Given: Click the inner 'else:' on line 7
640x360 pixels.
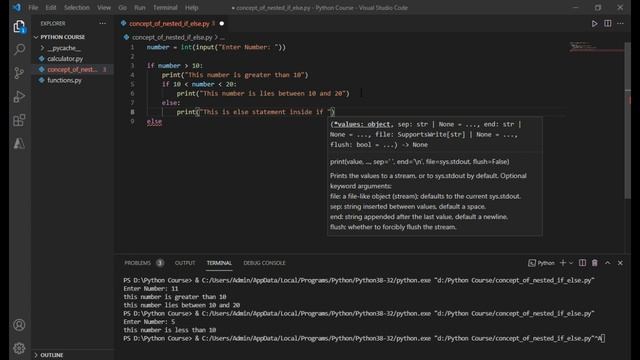Looking at the screenshot, I should click(171, 103).
